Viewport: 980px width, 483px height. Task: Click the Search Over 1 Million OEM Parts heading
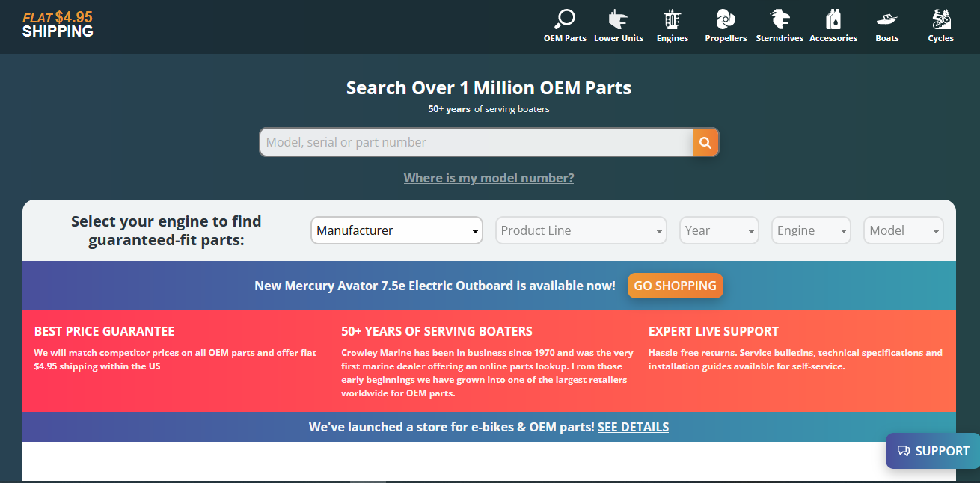[489, 88]
